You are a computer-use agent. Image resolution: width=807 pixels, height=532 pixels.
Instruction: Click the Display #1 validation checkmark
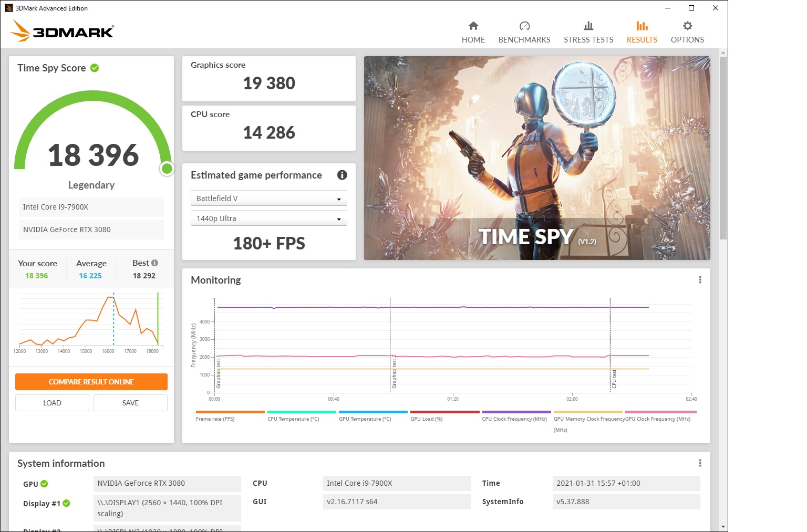(67, 503)
